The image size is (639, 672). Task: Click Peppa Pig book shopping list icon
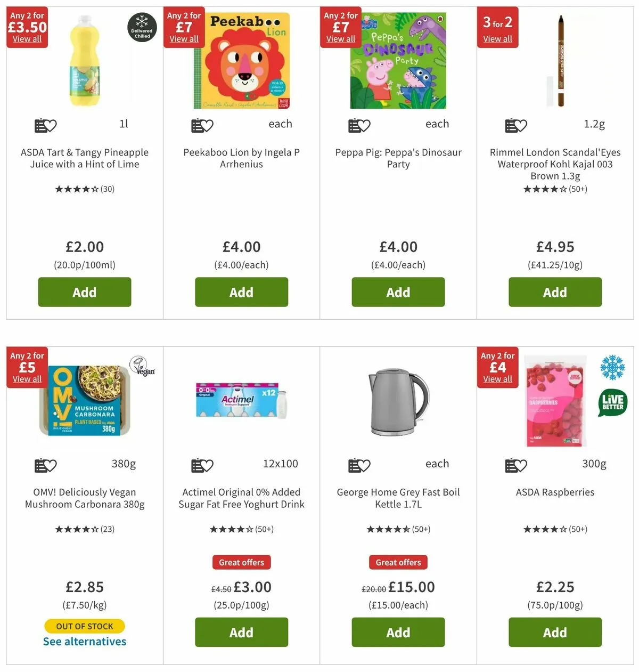point(359,126)
